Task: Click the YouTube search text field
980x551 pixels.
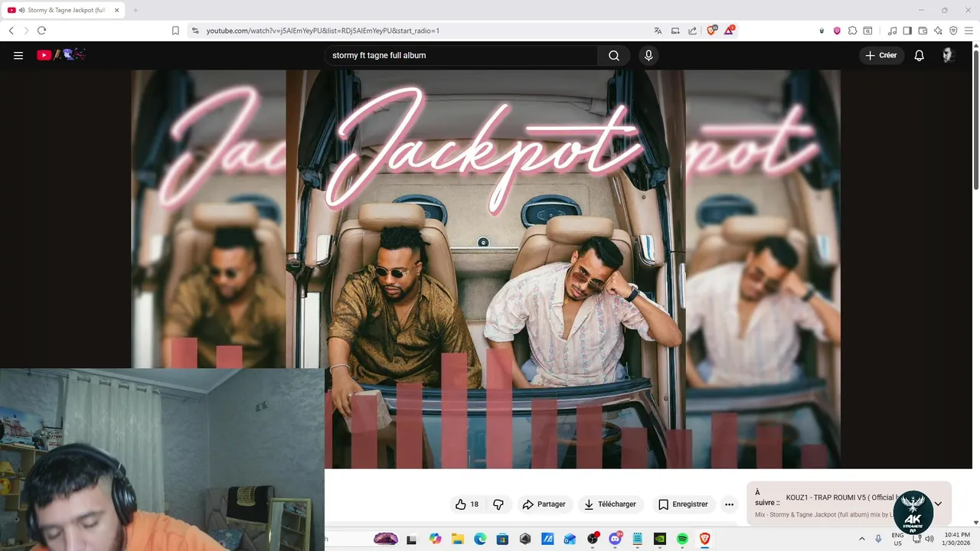Action: tap(461, 55)
